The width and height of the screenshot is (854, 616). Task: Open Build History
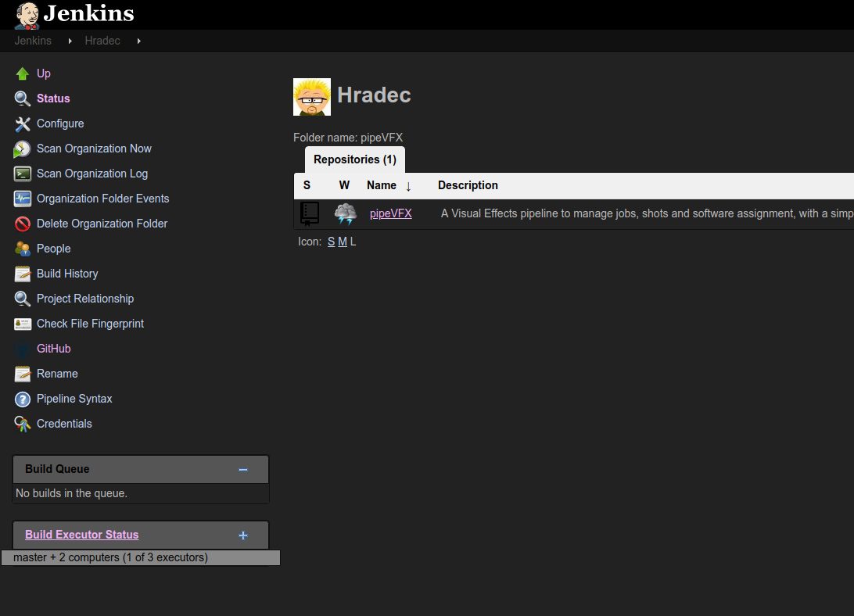tap(67, 274)
